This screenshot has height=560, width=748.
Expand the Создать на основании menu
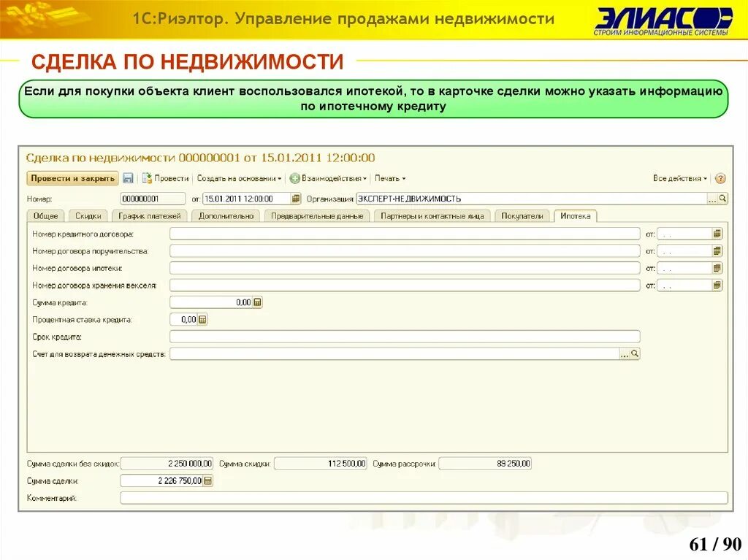click(x=239, y=178)
